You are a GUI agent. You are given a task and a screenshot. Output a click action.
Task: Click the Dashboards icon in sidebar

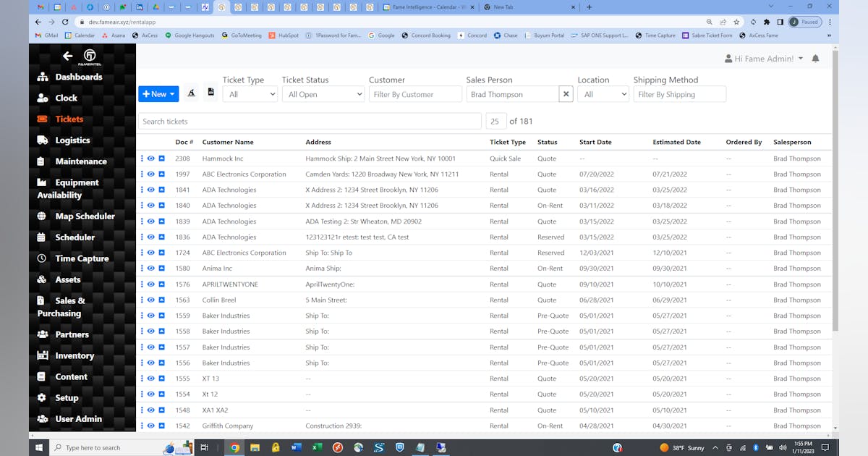(x=43, y=77)
